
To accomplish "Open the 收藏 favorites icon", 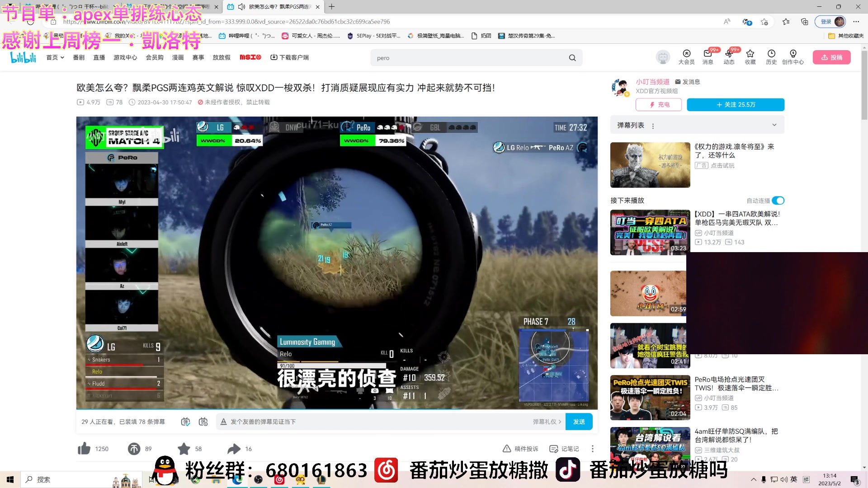I will click(x=750, y=57).
